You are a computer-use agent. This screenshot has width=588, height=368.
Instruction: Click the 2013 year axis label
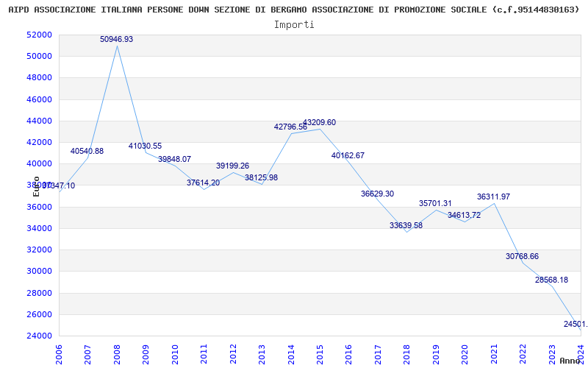[x=262, y=353]
